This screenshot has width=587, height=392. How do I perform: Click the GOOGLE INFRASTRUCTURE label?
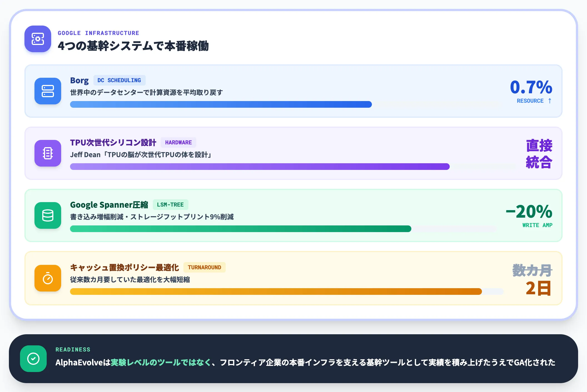(x=98, y=33)
